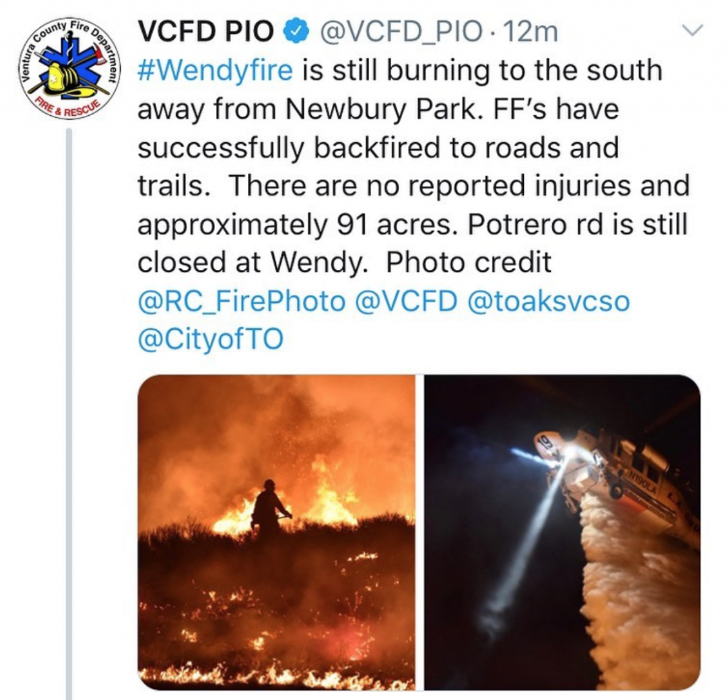
Task: Expand the tweet options chevron
Action: 692,30
